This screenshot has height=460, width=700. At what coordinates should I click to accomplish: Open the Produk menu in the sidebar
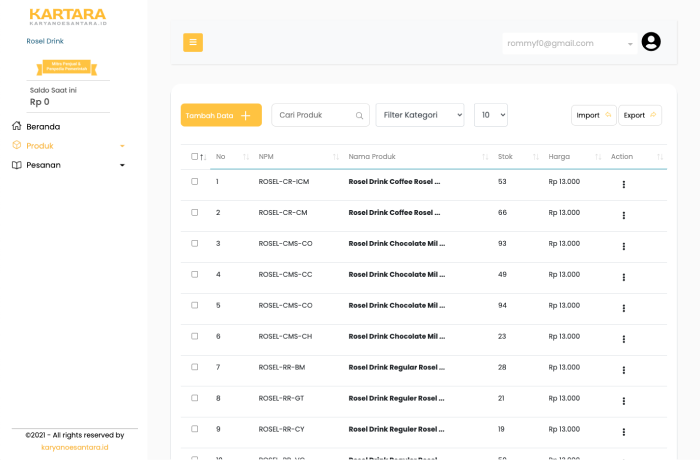(40, 146)
